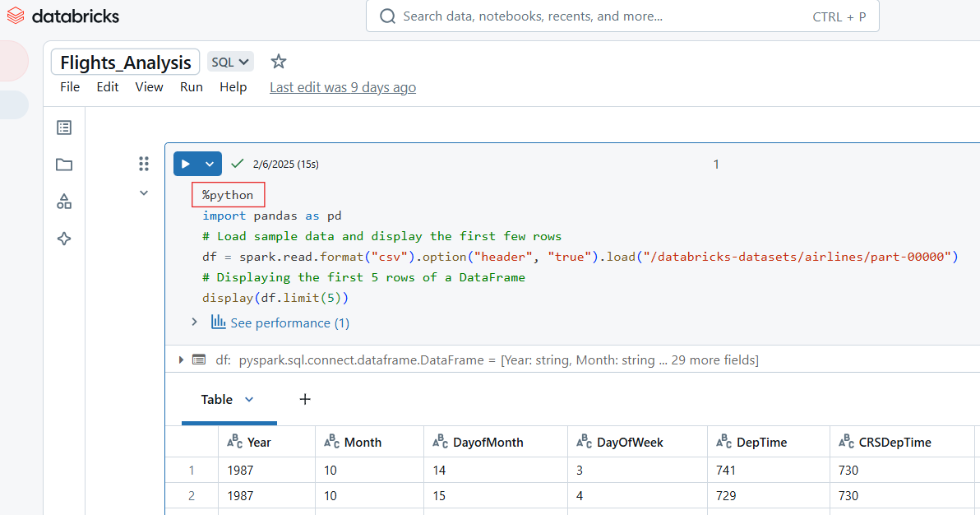Collapse the cell with the chevron
The height and width of the screenshot is (515, 980).
tap(144, 193)
